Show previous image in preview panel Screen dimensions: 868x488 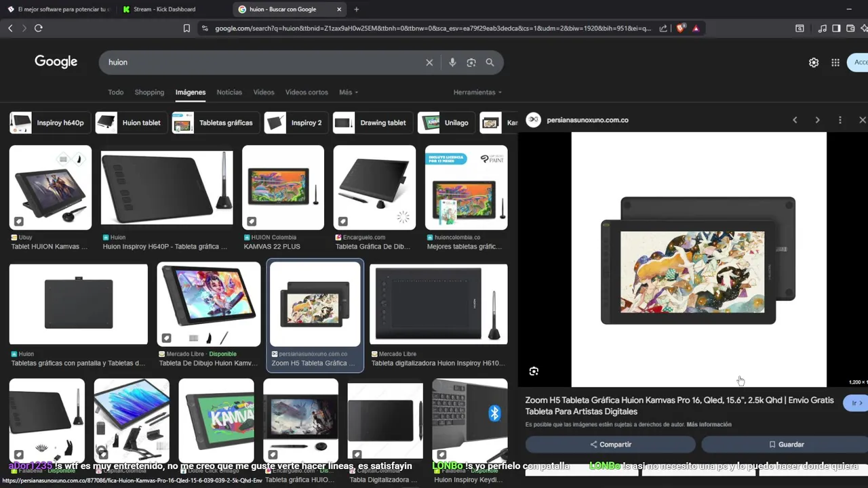coord(795,120)
